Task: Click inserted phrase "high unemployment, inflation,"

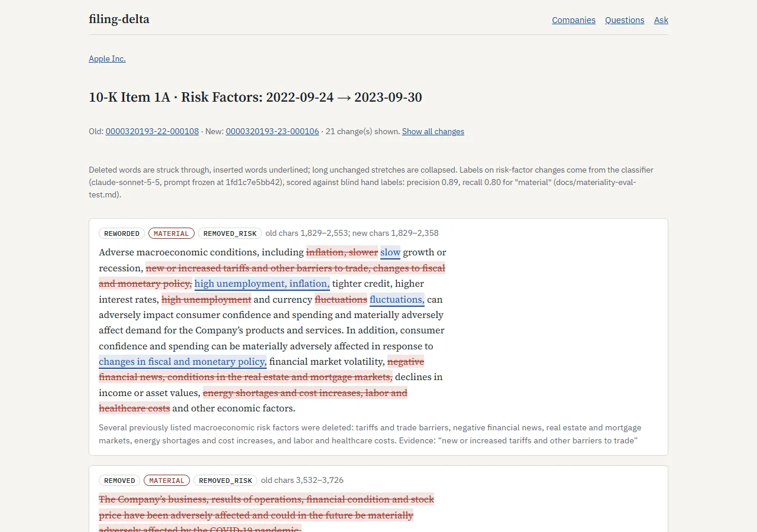Action: 262,284
